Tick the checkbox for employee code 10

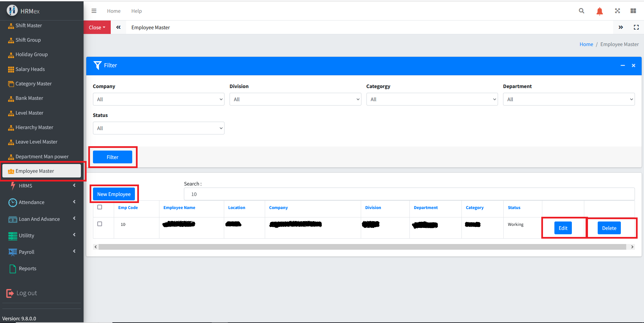coord(100,224)
